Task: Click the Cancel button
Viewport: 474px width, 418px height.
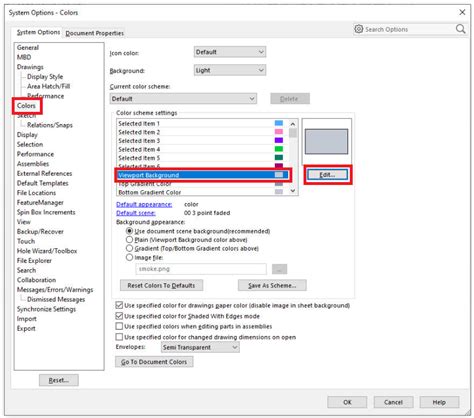Action: point(393,402)
